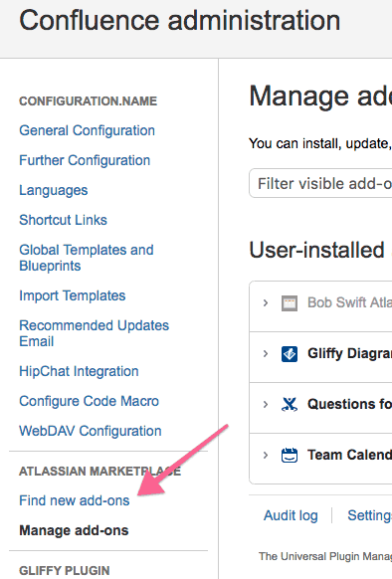Click the Questions add-on icon

pyautogui.click(x=290, y=404)
